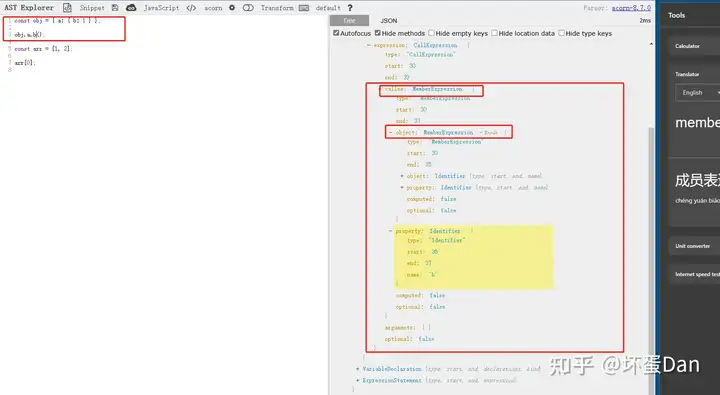This screenshot has width=720, height=395.
Task: Click the CallExpression type label
Action: click(435, 45)
